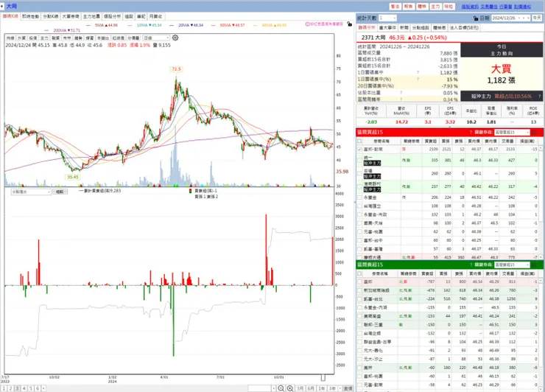Click the green button right of 區間賣超15 dropdown
Image resolution: width=545 pixels, height=392 pixels.
(535, 265)
